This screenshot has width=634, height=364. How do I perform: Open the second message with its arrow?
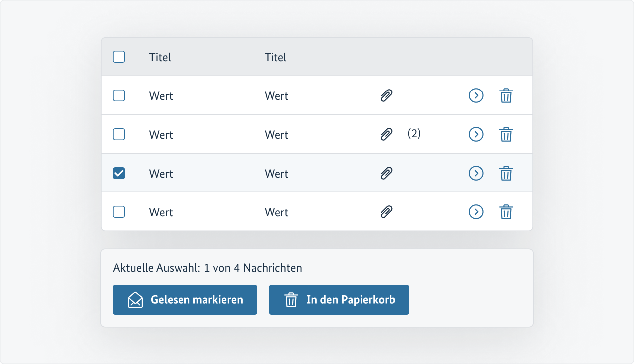[476, 134]
